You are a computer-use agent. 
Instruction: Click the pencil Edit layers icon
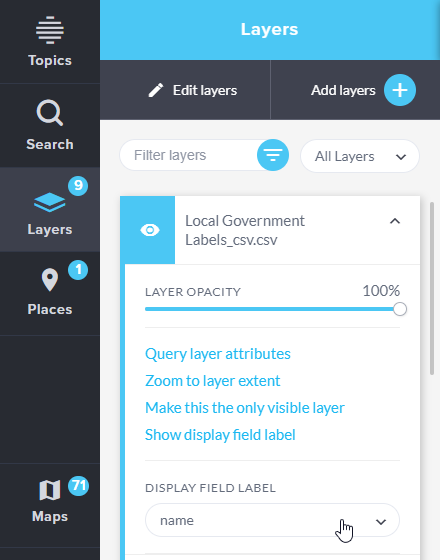pyautogui.click(x=156, y=90)
